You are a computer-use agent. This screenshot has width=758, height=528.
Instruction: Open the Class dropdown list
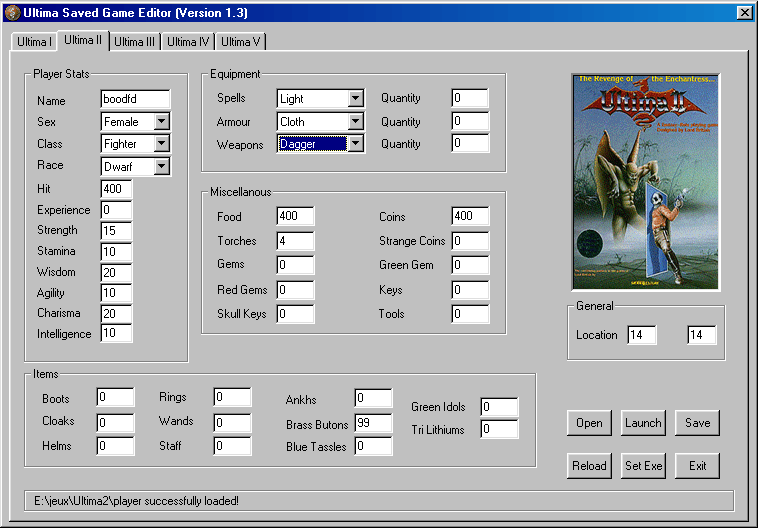tap(161, 144)
